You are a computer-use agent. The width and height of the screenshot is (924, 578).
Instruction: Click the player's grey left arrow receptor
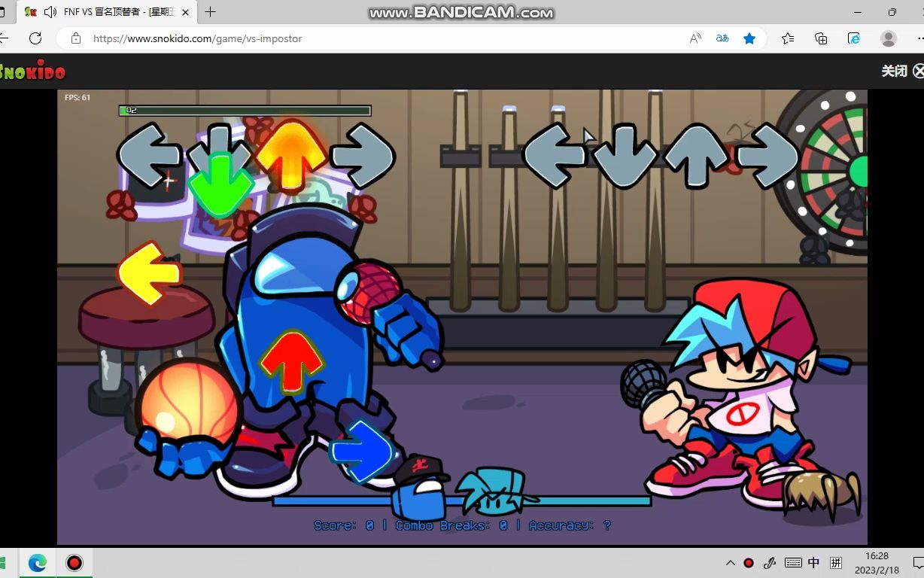pyautogui.click(x=554, y=156)
